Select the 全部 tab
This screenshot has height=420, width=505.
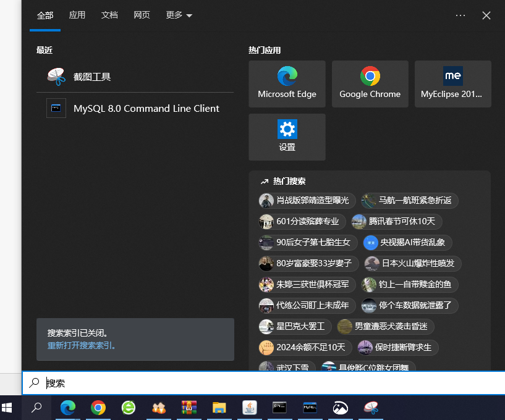point(45,15)
